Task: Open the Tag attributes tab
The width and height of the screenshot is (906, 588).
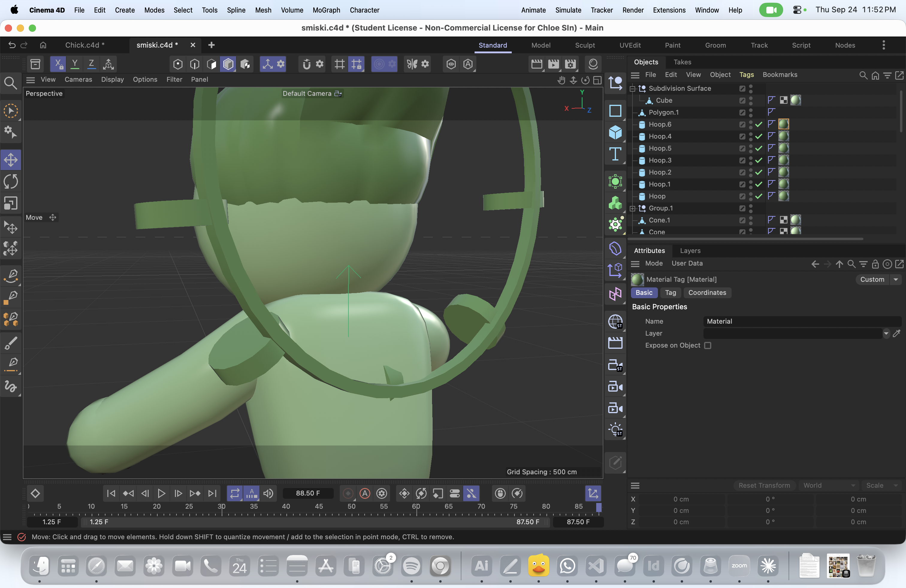Action: (671, 293)
